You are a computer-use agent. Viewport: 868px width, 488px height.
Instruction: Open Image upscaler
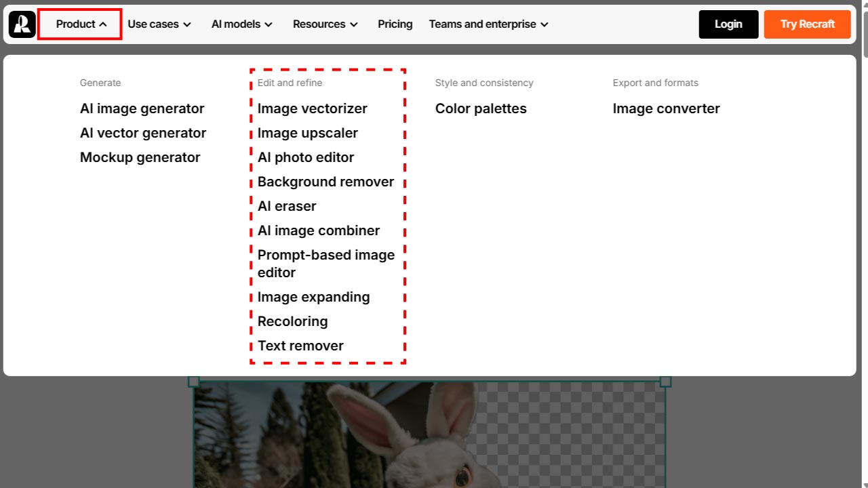307,133
